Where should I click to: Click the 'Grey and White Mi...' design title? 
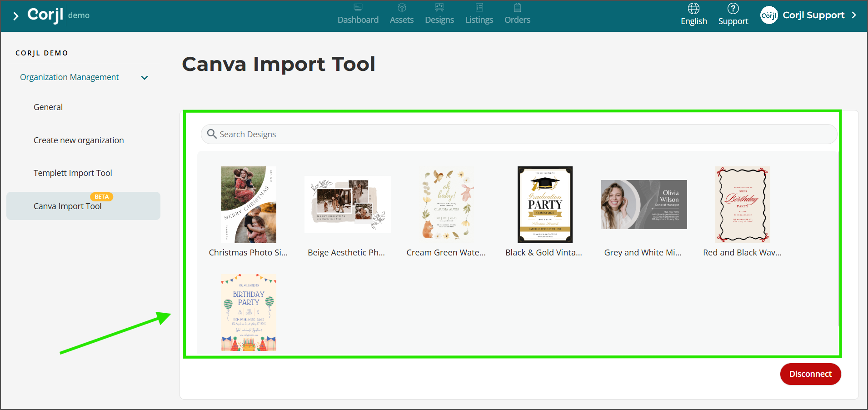(643, 252)
